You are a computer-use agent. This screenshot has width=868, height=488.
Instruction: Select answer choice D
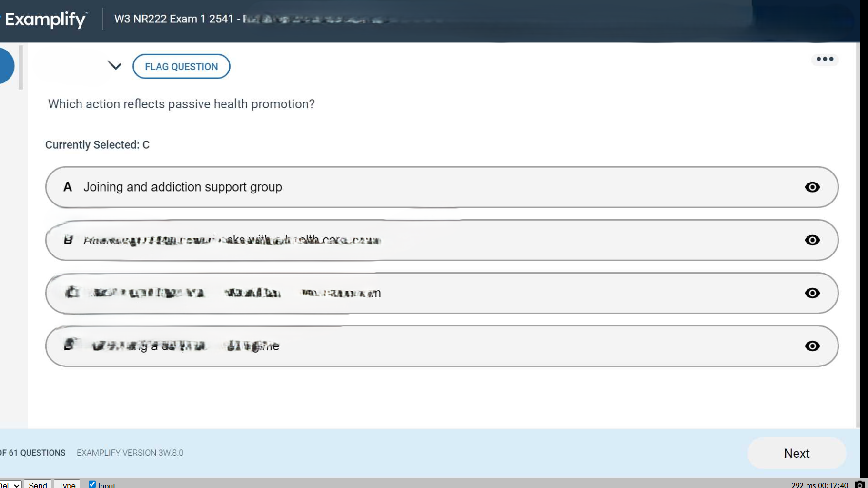172,346
